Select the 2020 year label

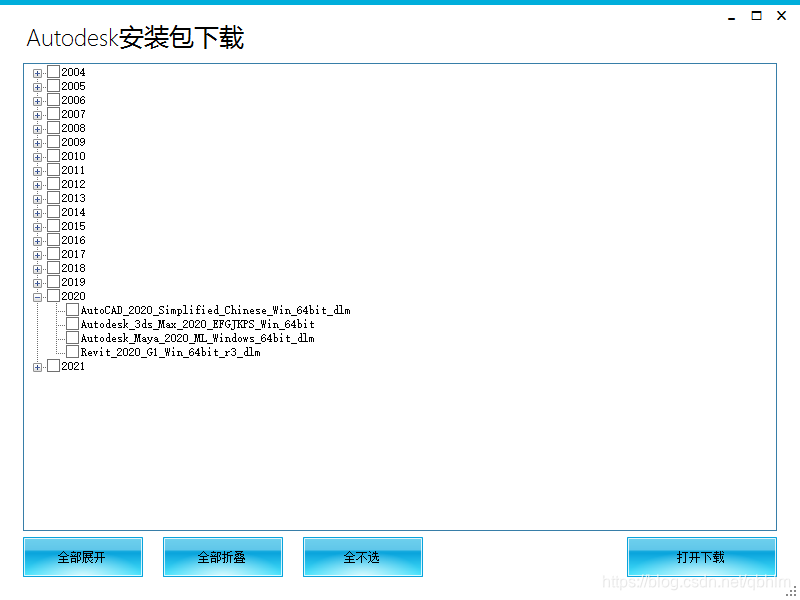click(73, 296)
